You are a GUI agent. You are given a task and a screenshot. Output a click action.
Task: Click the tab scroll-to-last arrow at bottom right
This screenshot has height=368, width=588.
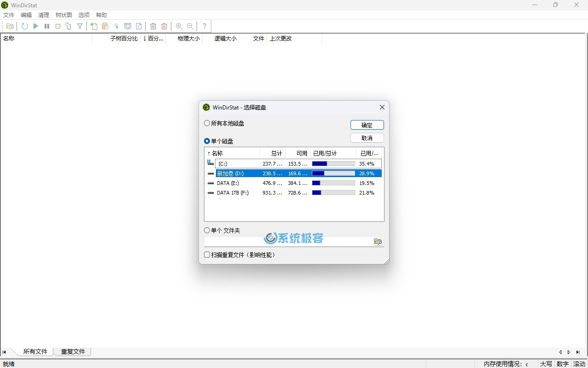pos(578,352)
